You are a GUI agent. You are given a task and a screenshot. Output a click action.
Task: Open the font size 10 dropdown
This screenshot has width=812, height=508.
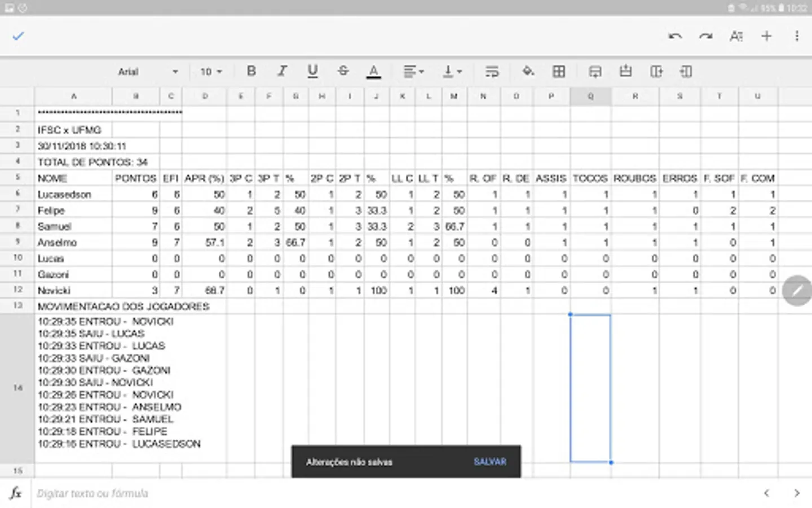pos(211,72)
